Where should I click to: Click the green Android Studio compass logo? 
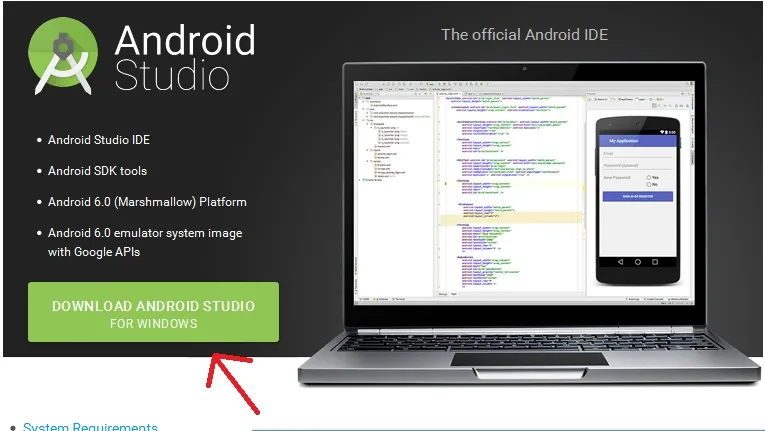pos(63,56)
